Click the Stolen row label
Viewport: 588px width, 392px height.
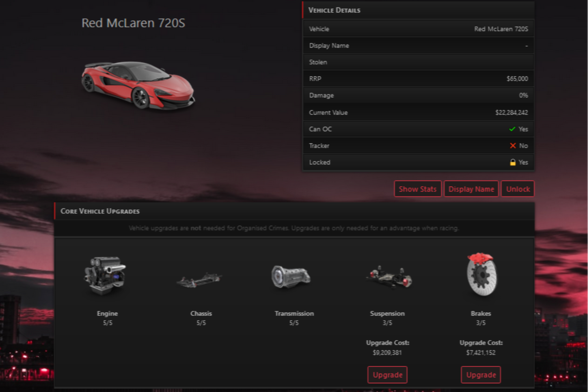coord(318,62)
